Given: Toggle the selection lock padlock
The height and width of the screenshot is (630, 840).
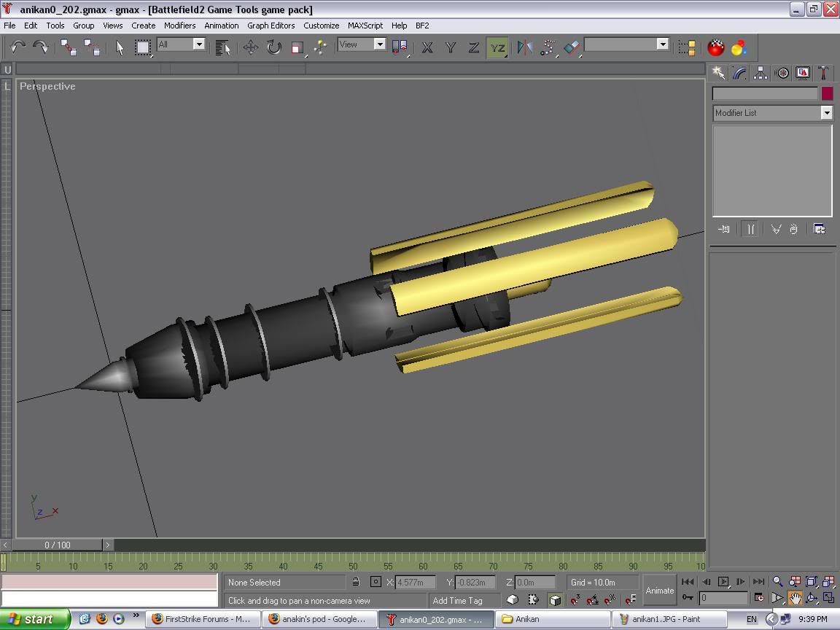Looking at the screenshot, I should point(356,582).
